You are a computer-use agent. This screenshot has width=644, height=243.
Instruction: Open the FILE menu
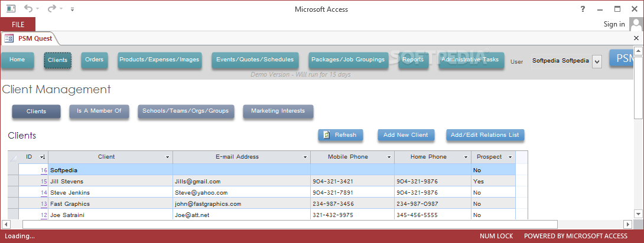tap(18, 25)
